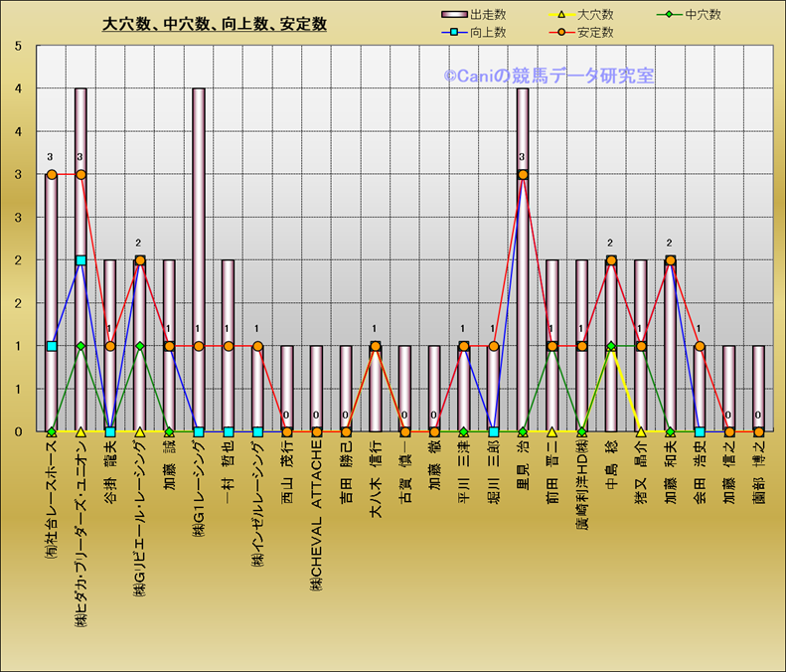Select the chart title 大穴数、中穴数、向上数、安定数
The width and height of the screenshot is (786, 672).
click(x=215, y=24)
